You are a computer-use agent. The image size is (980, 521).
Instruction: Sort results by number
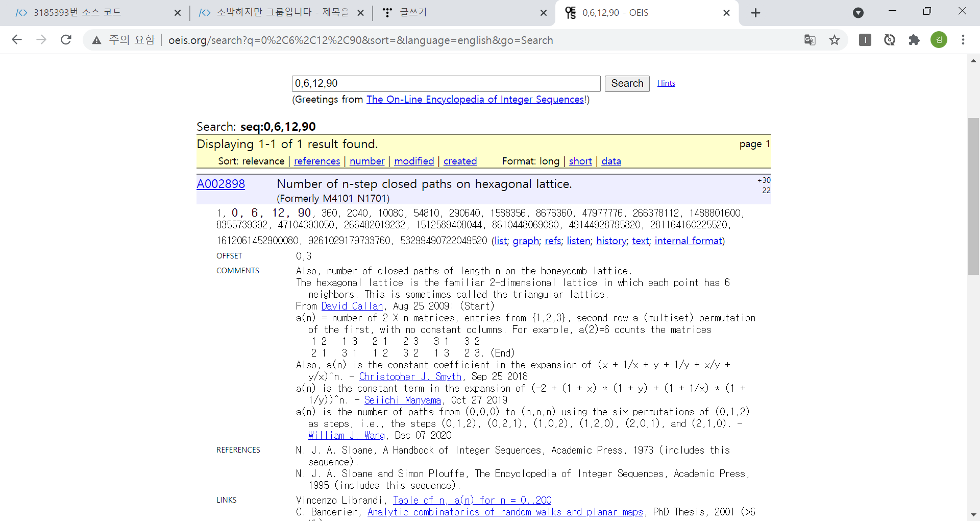pyautogui.click(x=367, y=161)
